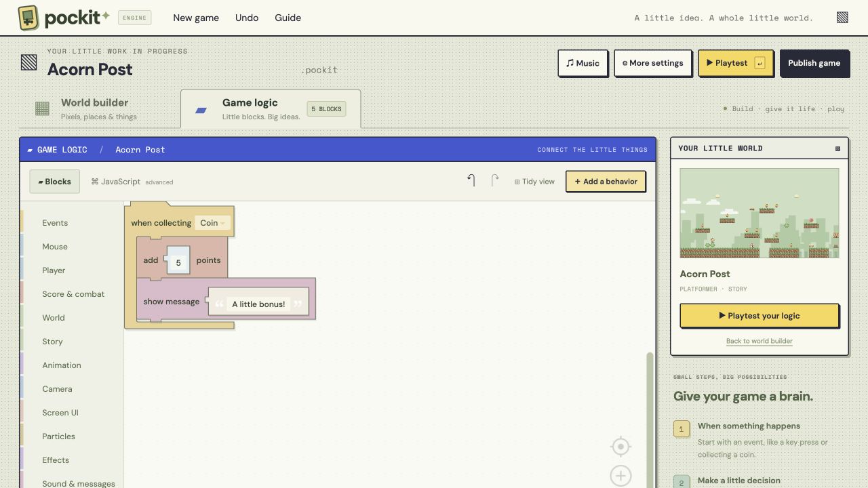Click the points value field showing 5
The image size is (868, 488).
click(178, 262)
